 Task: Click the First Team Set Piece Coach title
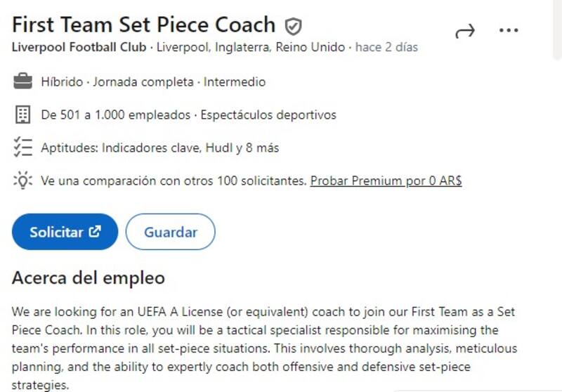coord(143,25)
